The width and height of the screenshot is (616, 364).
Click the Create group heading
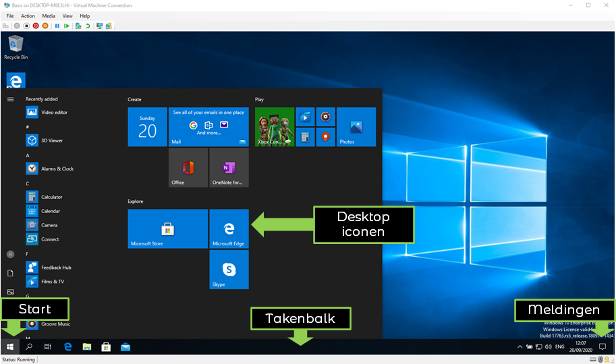[x=134, y=100]
